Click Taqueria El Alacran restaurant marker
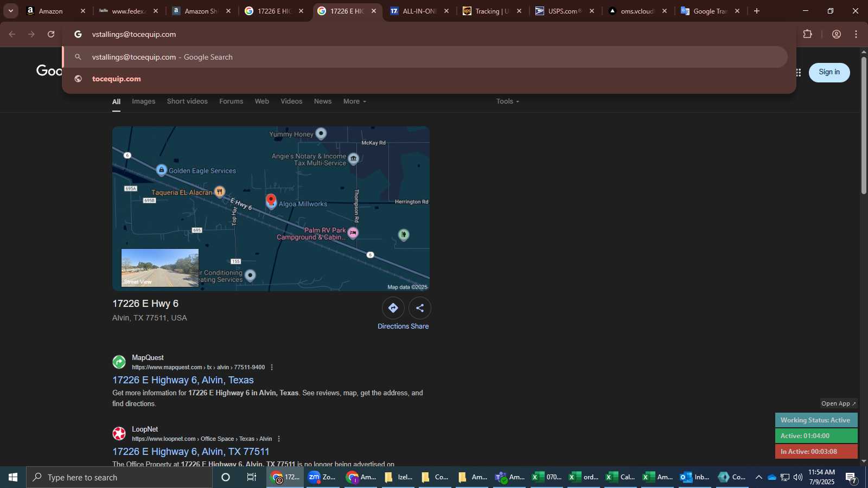Image resolution: width=868 pixels, height=488 pixels. tap(220, 191)
